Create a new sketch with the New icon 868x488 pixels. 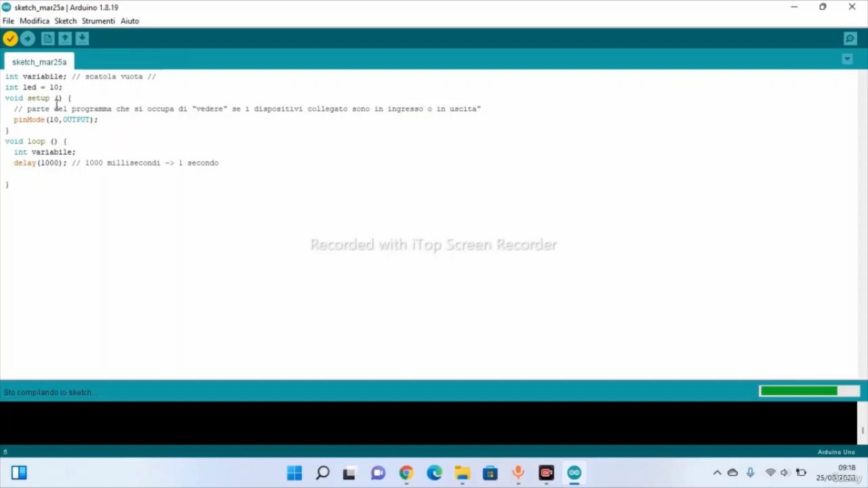(x=47, y=39)
